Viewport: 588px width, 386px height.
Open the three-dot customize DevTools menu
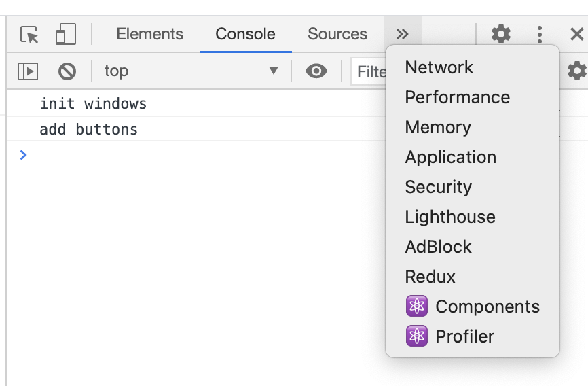point(539,34)
